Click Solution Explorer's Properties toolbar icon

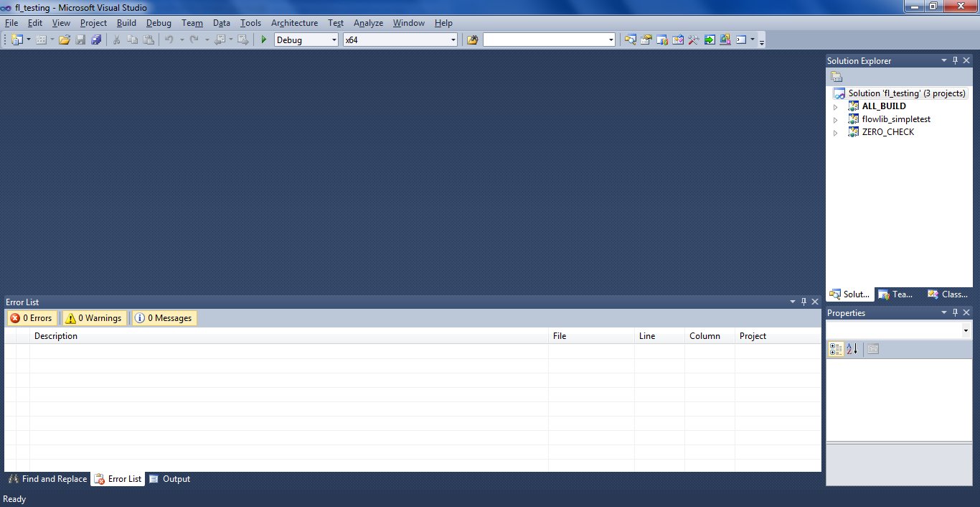pos(837,77)
